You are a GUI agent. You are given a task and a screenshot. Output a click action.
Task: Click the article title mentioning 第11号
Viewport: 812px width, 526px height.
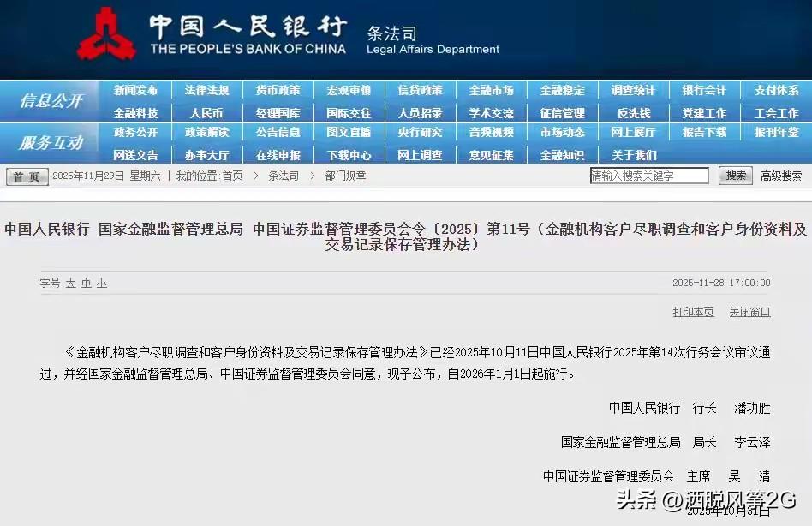(406, 236)
